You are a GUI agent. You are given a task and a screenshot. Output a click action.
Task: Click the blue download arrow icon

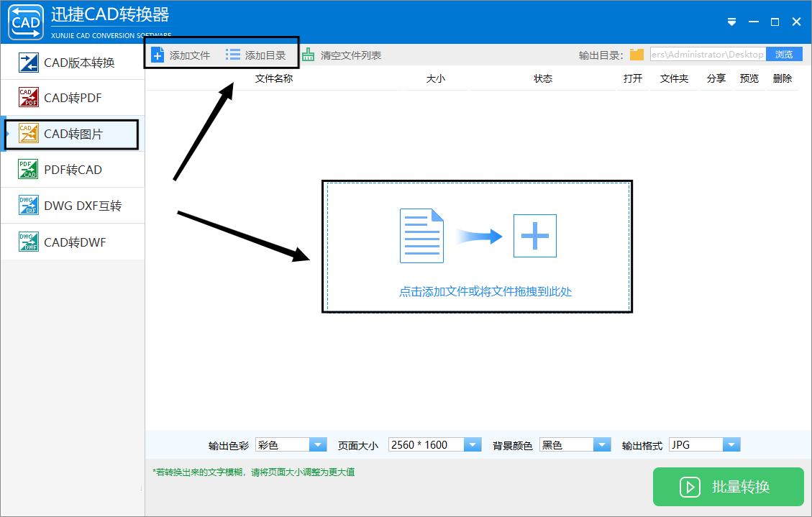(731, 22)
